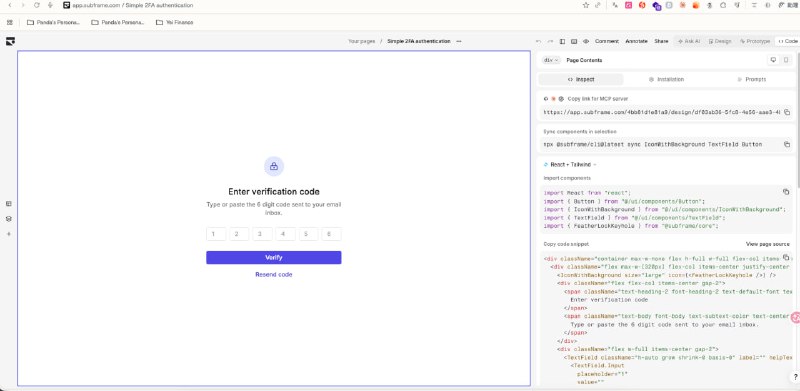Screen dimensions: 800x391
Task: Switch to the Prompts tab
Action: click(x=752, y=80)
